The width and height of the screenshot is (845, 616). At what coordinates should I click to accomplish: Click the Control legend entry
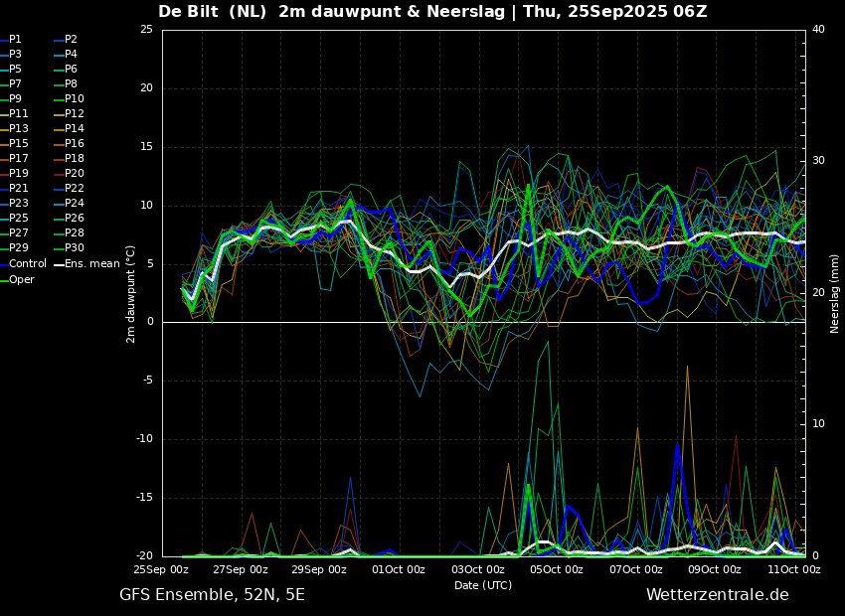(x=24, y=264)
